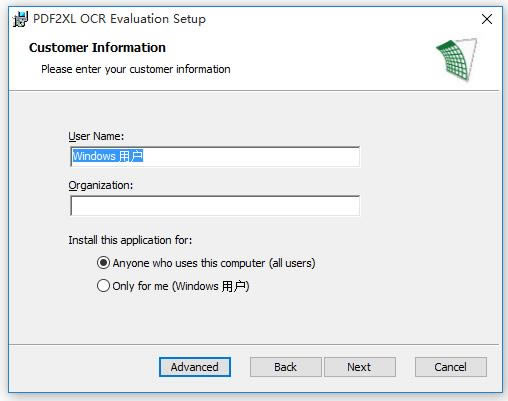Click the 'Anyone who uses this computer (all users)' label
Screen dimensions: 508x401
[x=214, y=263]
